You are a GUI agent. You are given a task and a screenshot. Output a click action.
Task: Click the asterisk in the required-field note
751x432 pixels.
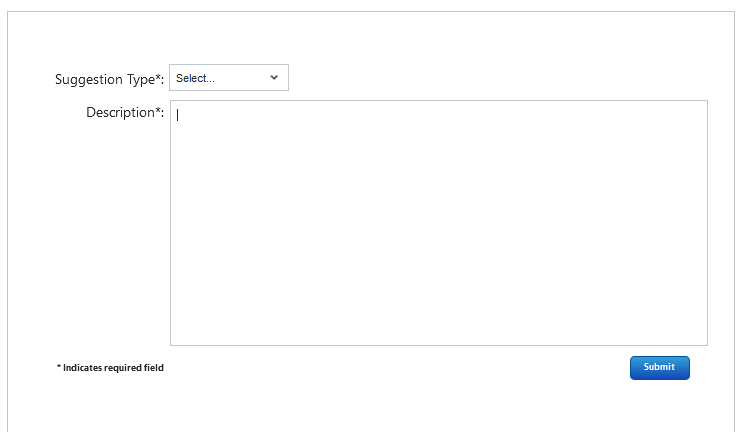(59, 367)
